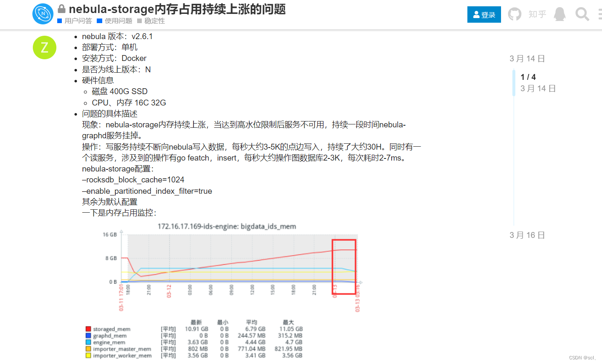The width and height of the screenshot is (602, 364).
Task: Click the text 其余为默认配置
Action: 110,202
